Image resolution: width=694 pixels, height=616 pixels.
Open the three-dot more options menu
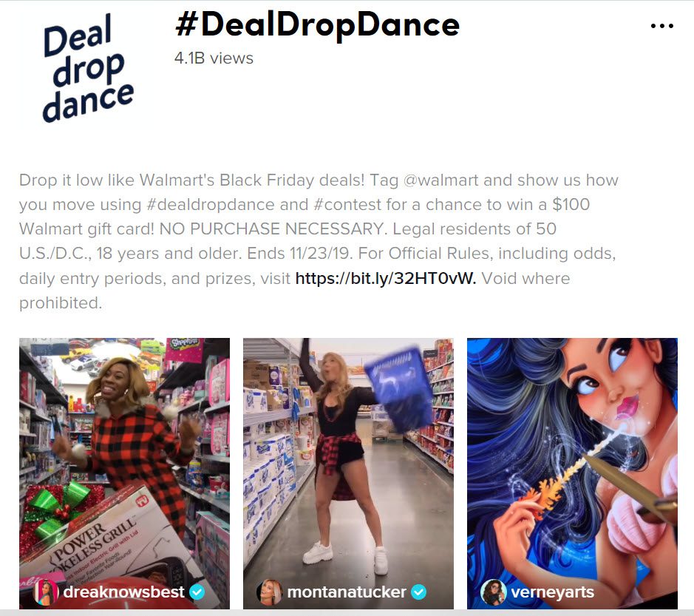pyautogui.click(x=662, y=26)
